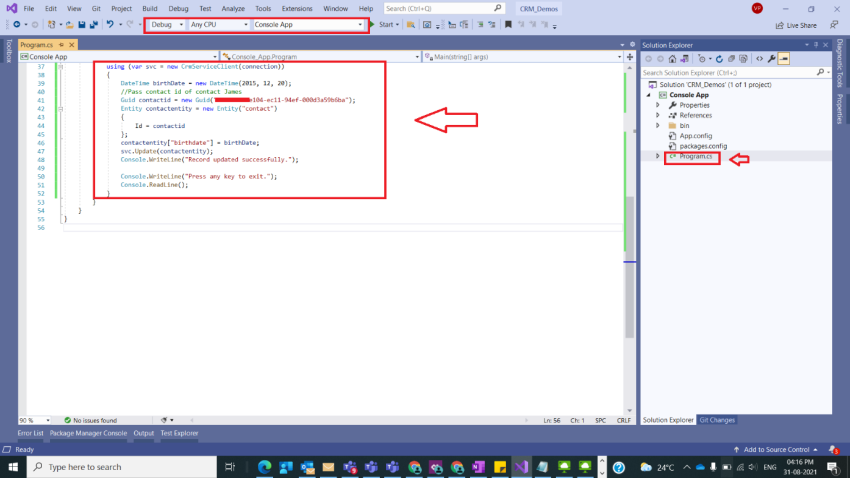The width and height of the screenshot is (850, 478).
Task: Open the Test Explorer tab
Action: click(x=179, y=433)
